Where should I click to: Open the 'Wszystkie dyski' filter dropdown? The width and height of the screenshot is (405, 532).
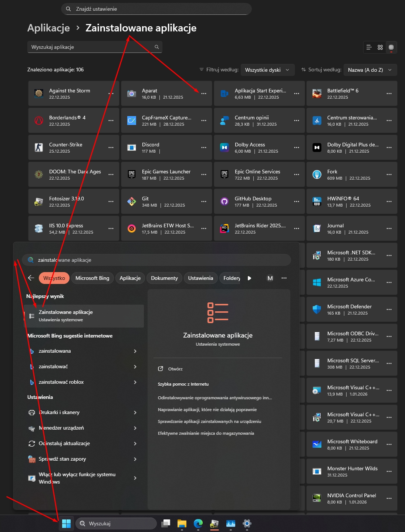coord(267,70)
